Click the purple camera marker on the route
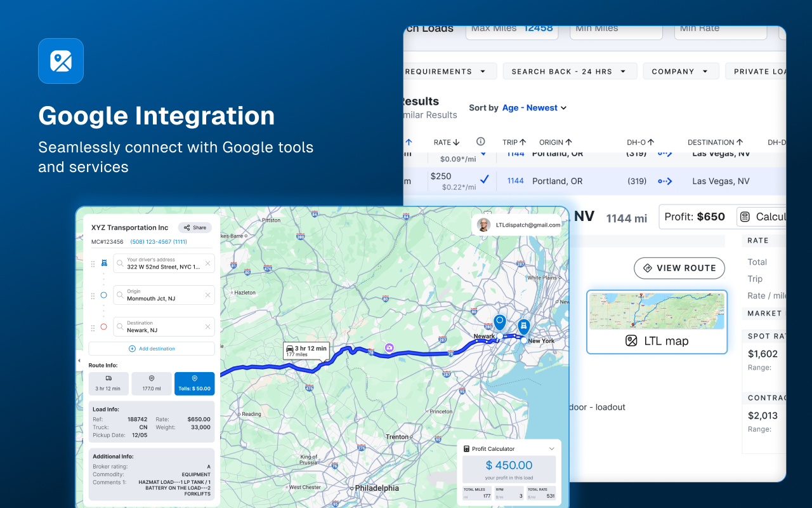812x508 pixels. tap(390, 347)
